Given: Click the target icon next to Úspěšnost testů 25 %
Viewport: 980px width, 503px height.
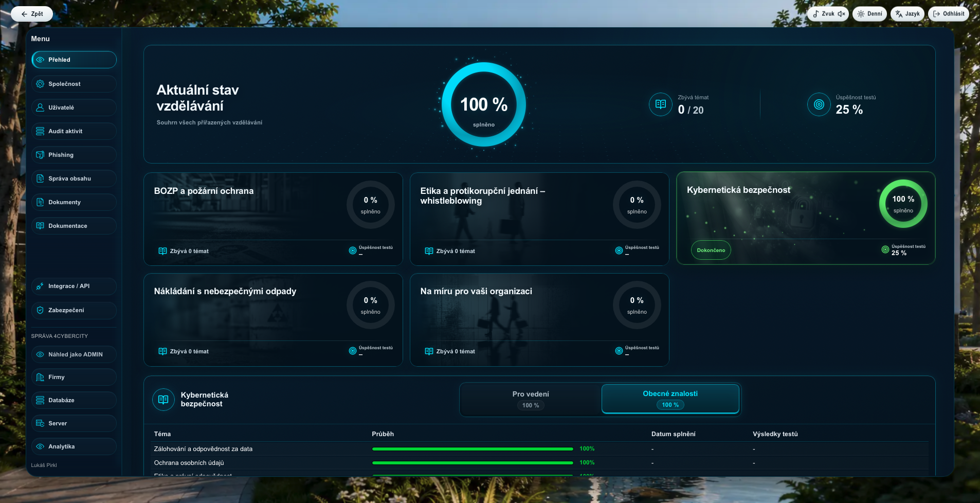Looking at the screenshot, I should (x=819, y=104).
